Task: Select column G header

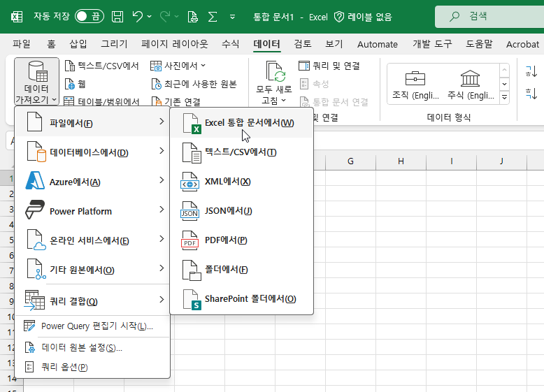Action: (x=350, y=161)
